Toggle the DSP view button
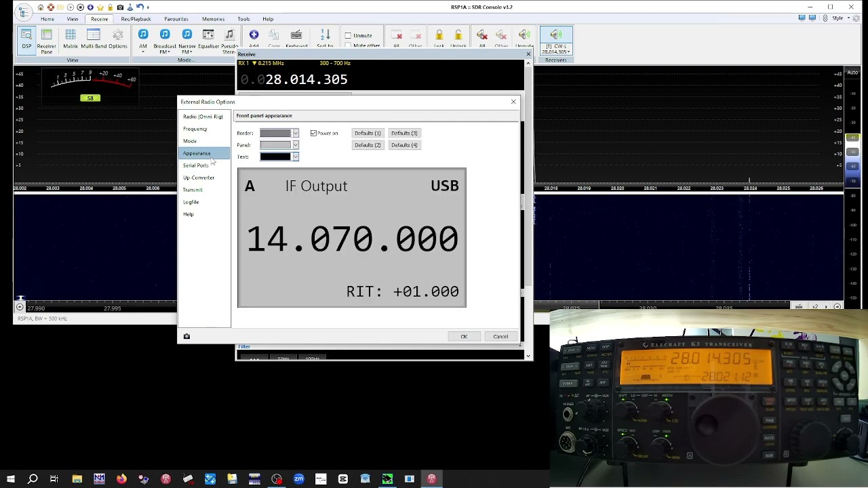The width and height of the screenshot is (868, 488). (26, 39)
